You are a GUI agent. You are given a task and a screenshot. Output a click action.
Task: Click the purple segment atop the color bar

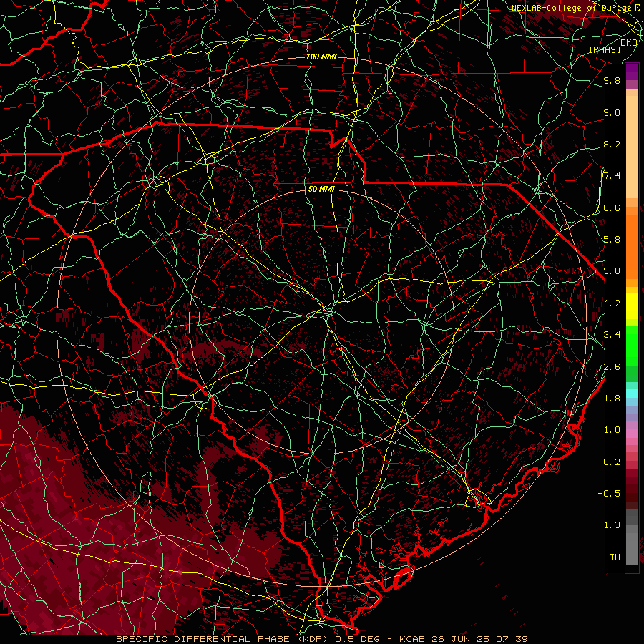pyautogui.click(x=632, y=72)
